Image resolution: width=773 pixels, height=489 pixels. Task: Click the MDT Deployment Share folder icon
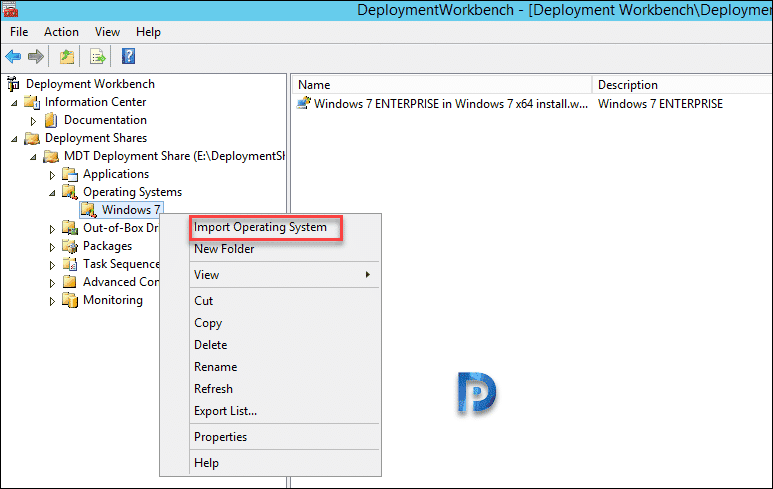click(x=51, y=156)
